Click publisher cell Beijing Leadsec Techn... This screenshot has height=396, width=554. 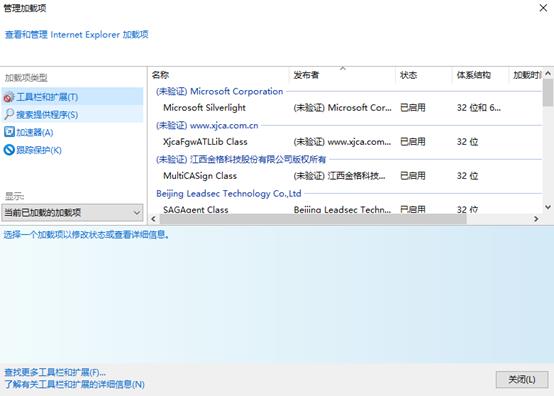[342, 209]
